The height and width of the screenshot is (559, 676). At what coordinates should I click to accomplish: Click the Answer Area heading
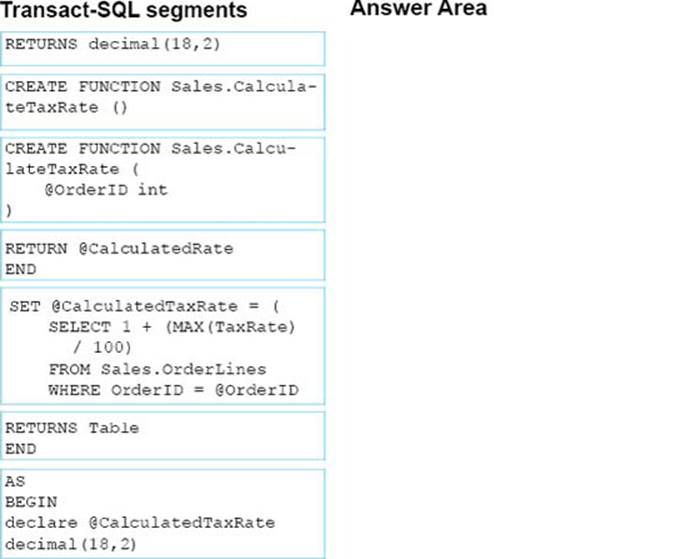(419, 9)
